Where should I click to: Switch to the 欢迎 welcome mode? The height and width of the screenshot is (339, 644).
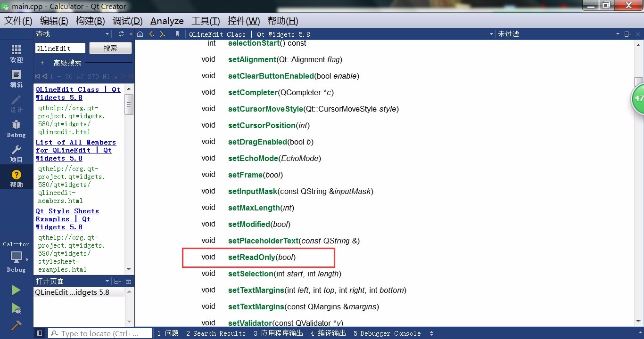[17, 54]
